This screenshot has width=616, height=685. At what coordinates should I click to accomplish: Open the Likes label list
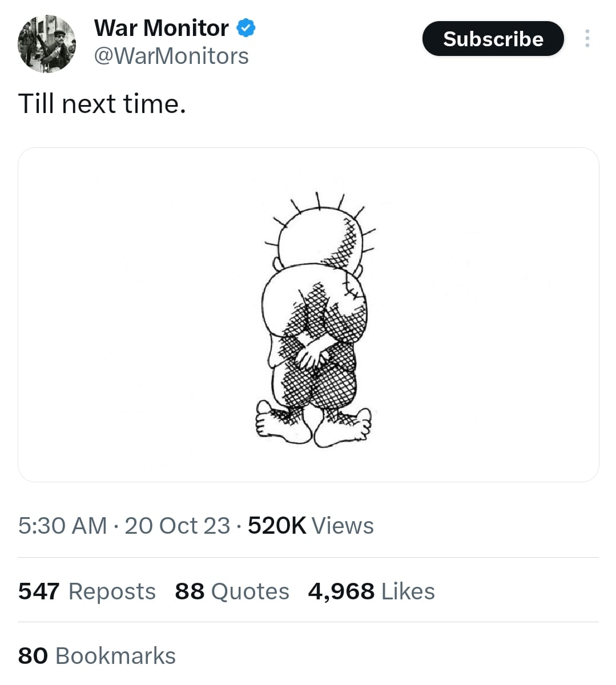(408, 591)
